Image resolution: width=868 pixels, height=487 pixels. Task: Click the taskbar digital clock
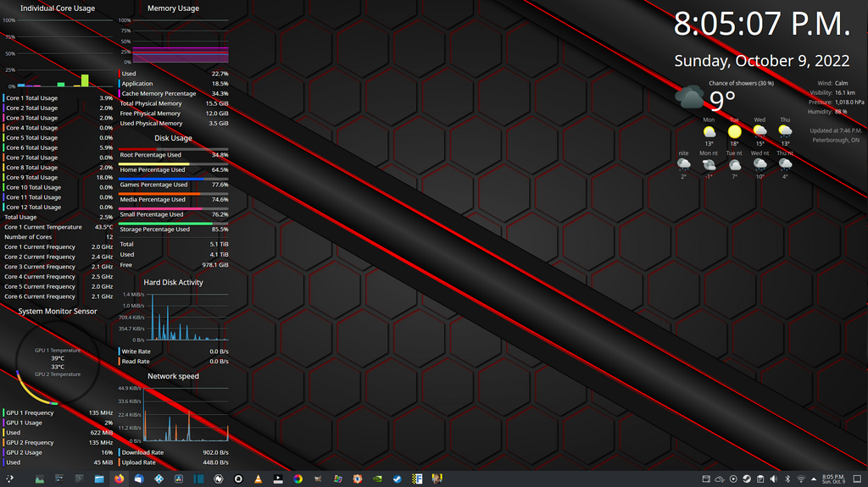click(x=833, y=479)
